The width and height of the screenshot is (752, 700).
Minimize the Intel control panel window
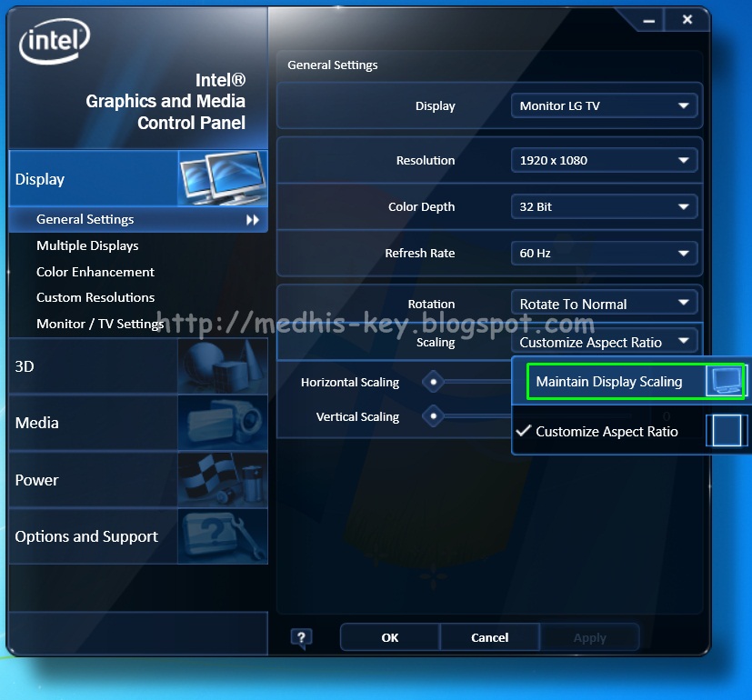pyautogui.click(x=649, y=21)
